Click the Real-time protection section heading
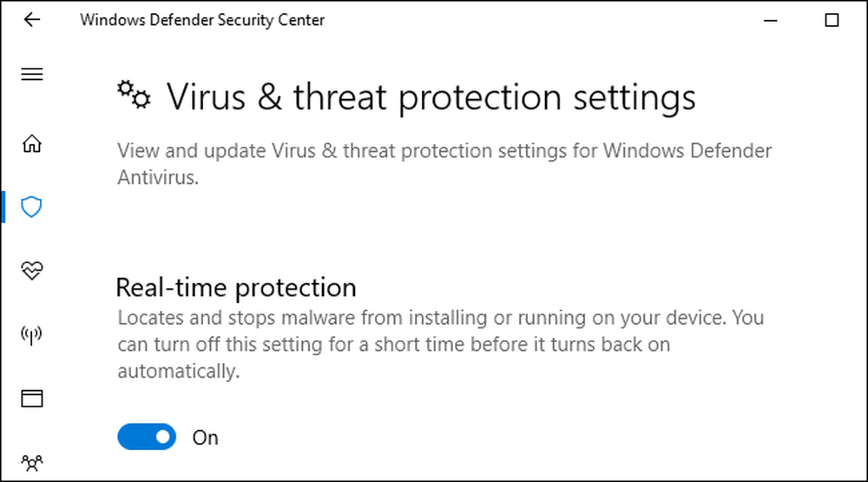The image size is (868, 482). tap(236, 287)
